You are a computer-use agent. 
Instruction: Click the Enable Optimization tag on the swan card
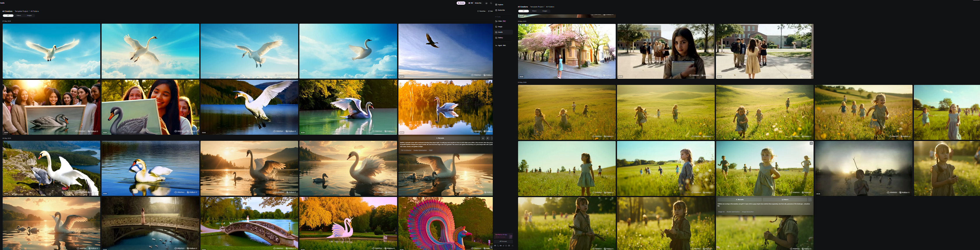[420, 150]
